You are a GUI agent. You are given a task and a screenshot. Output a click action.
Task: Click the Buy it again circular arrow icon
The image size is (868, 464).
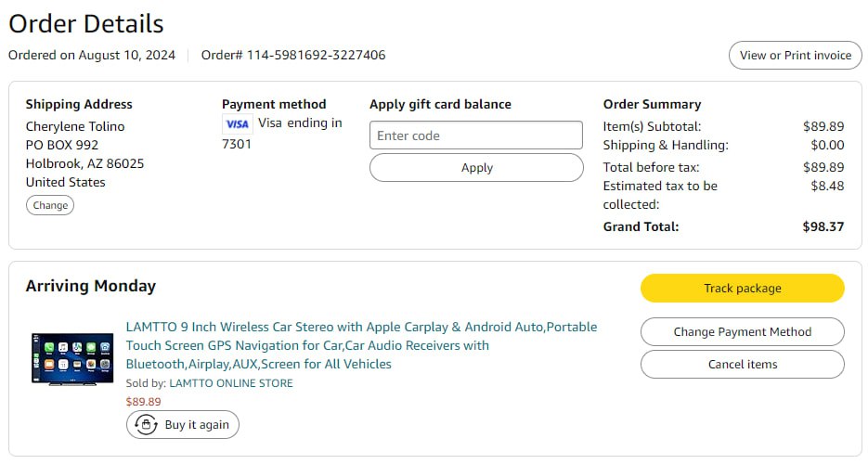(146, 425)
